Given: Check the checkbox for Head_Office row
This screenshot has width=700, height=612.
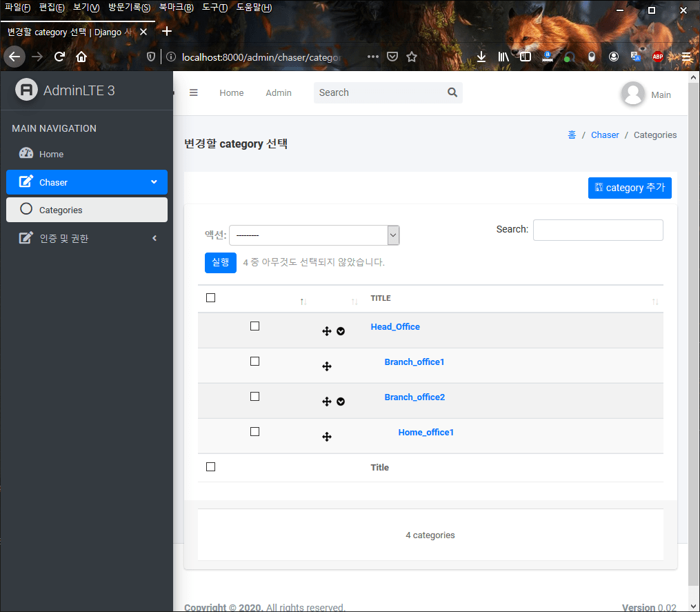Looking at the screenshot, I should point(254,326).
